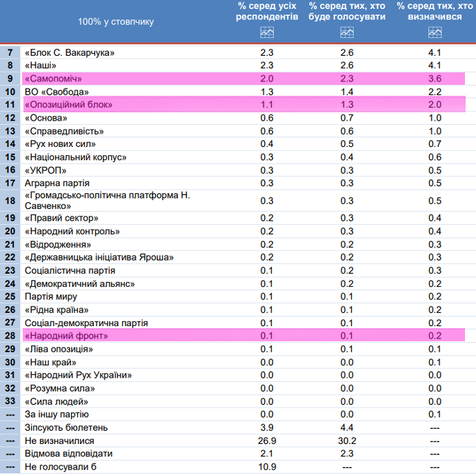Click chart icon under «% серед усіх респондентів»
Viewport: 476px width, 475px height.
tap(267, 32)
